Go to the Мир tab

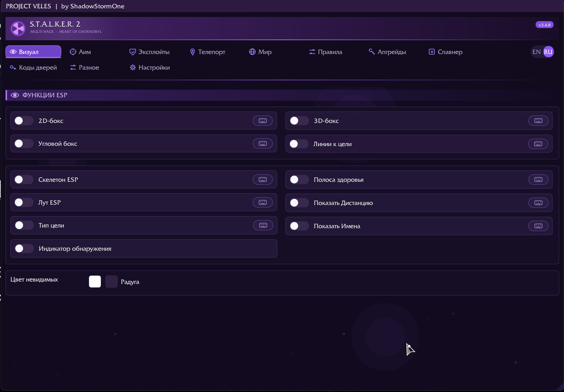(260, 52)
